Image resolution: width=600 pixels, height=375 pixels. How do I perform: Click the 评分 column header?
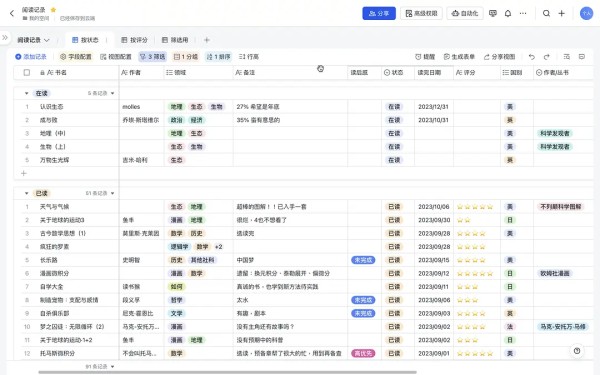pyautogui.click(x=477, y=72)
